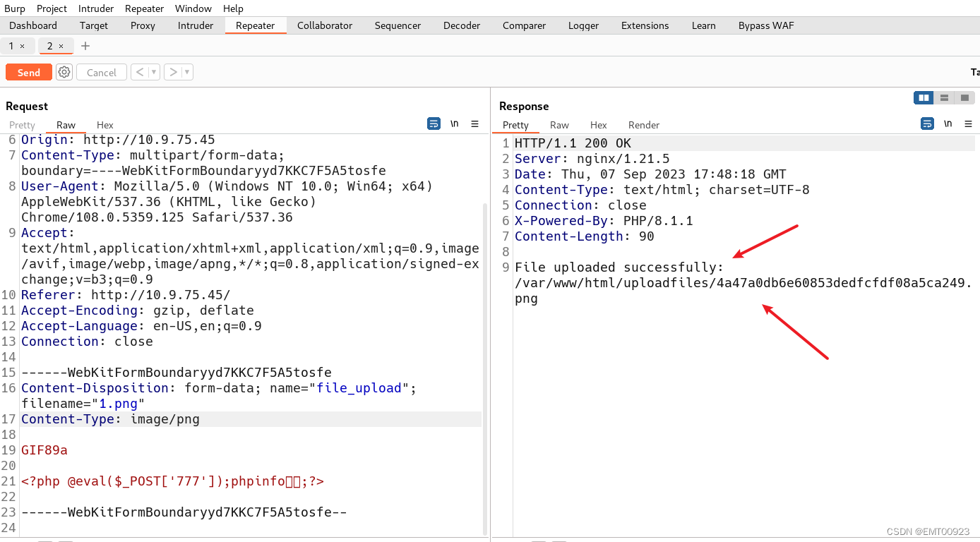Open the Burp menu
The image size is (980, 542).
tap(15, 8)
